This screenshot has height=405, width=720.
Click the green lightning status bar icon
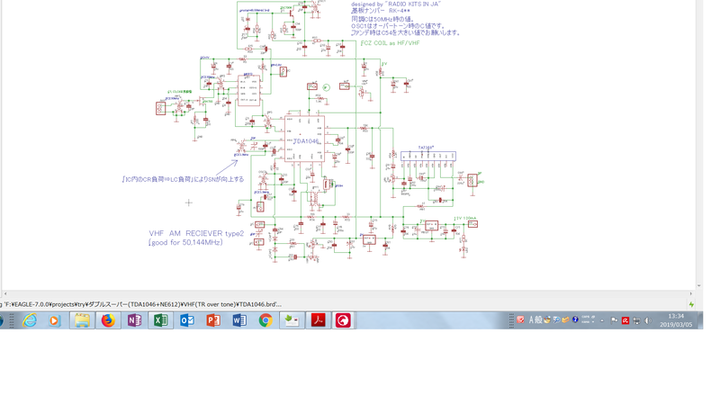click(x=691, y=304)
